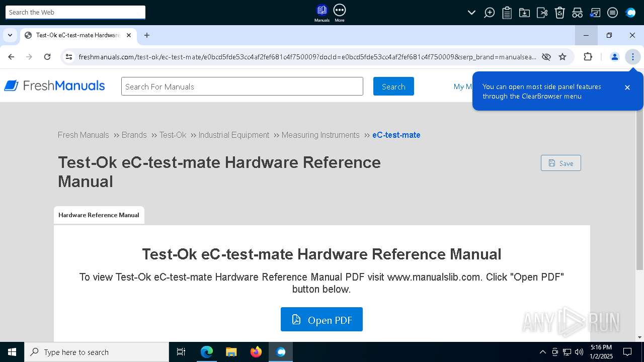The width and height of the screenshot is (644, 362).
Task: Dismiss the ClearBrowser side panel tip
Action: tap(627, 87)
